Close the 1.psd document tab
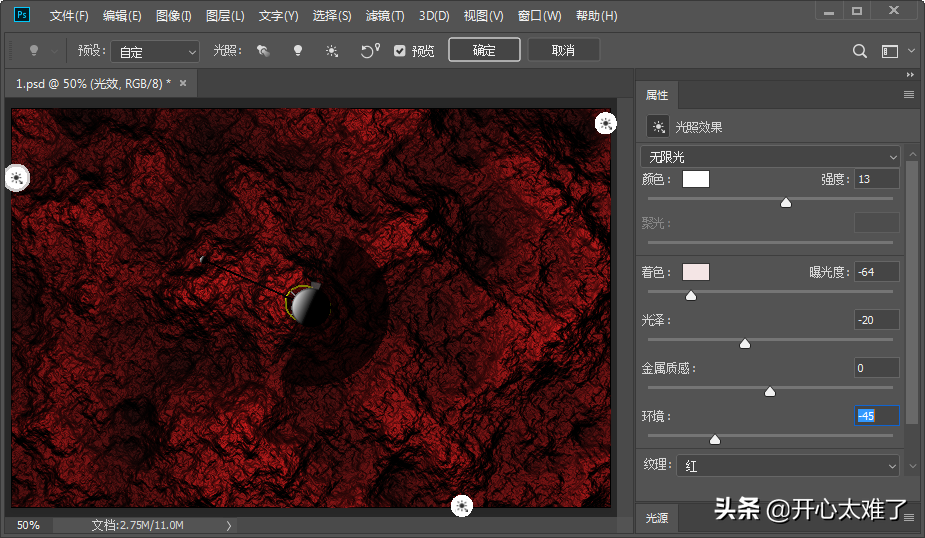925x538 pixels. tap(183, 83)
